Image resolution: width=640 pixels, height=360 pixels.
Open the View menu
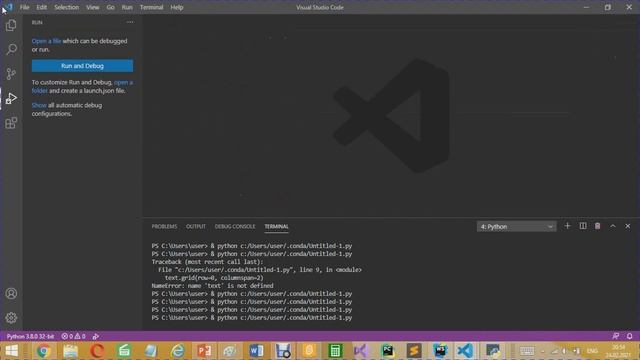coord(93,7)
